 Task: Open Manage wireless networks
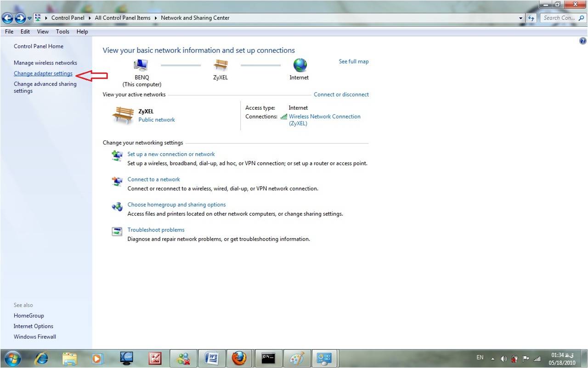pyautogui.click(x=45, y=63)
